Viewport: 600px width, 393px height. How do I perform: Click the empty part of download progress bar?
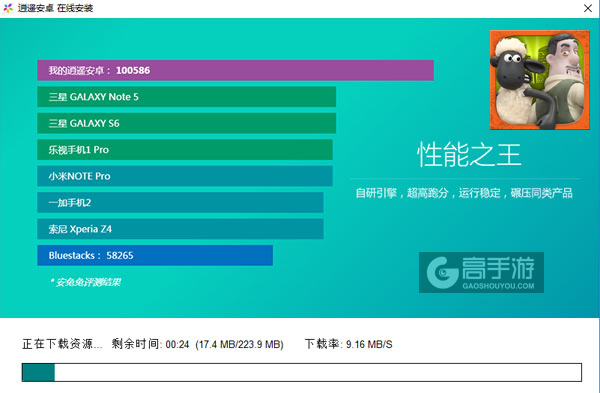click(x=318, y=372)
